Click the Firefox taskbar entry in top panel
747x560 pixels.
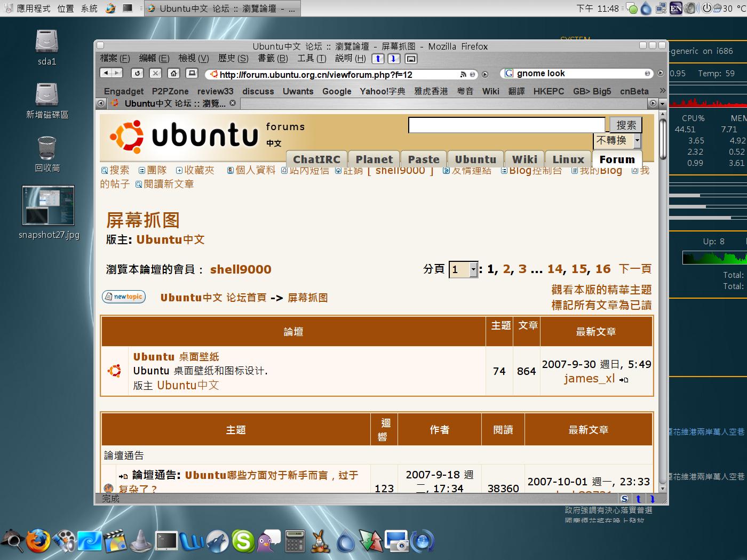pos(222,8)
